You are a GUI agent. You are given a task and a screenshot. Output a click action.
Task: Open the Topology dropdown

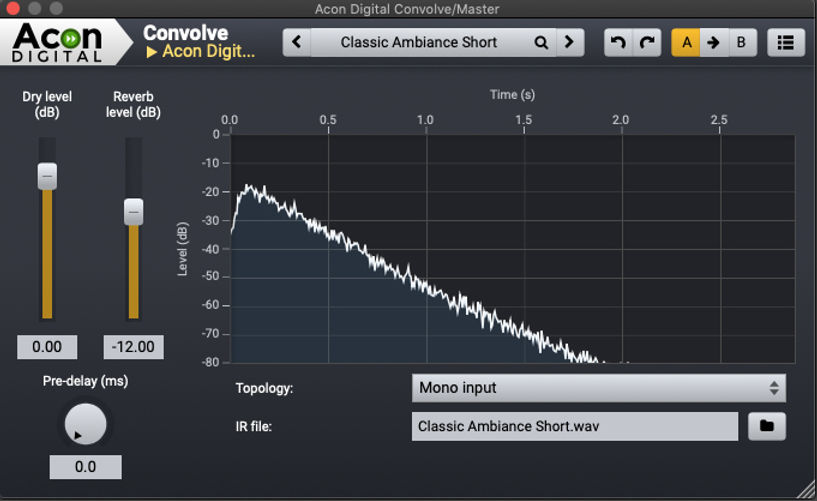pyautogui.click(x=599, y=388)
